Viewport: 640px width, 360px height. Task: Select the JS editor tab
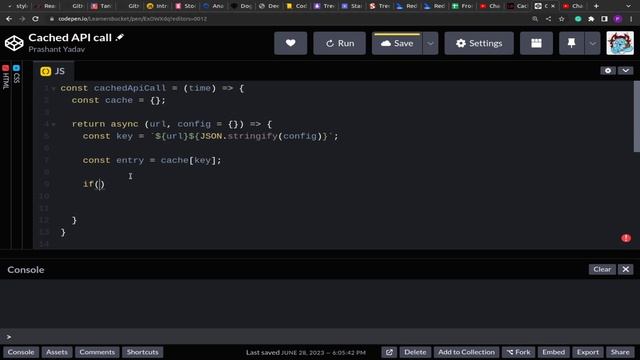(x=53, y=71)
